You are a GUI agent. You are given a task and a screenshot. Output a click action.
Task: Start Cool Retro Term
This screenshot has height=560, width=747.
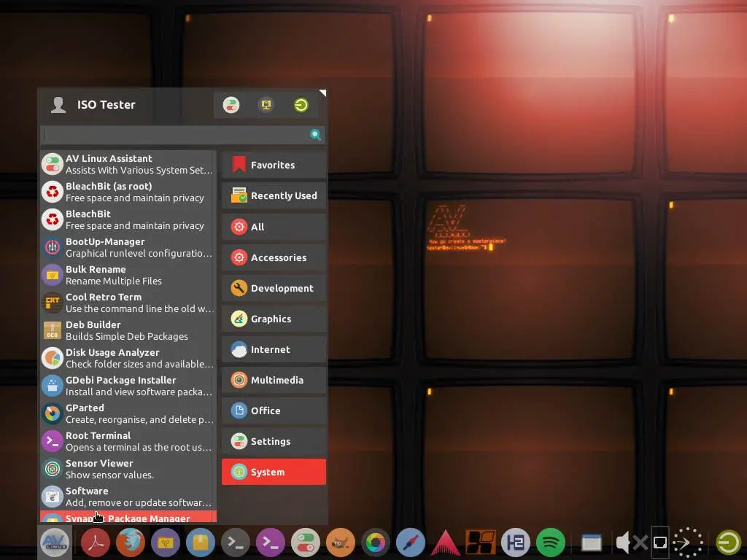(128, 303)
